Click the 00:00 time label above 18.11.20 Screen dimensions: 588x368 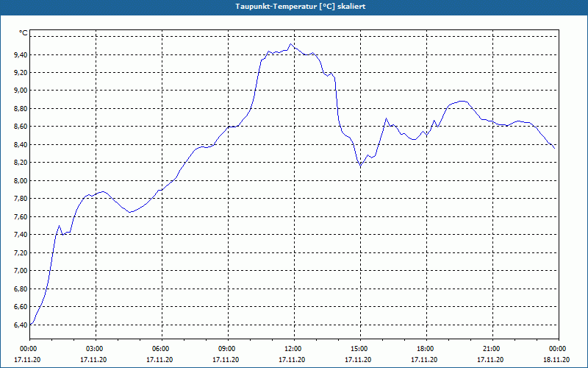coord(558,349)
